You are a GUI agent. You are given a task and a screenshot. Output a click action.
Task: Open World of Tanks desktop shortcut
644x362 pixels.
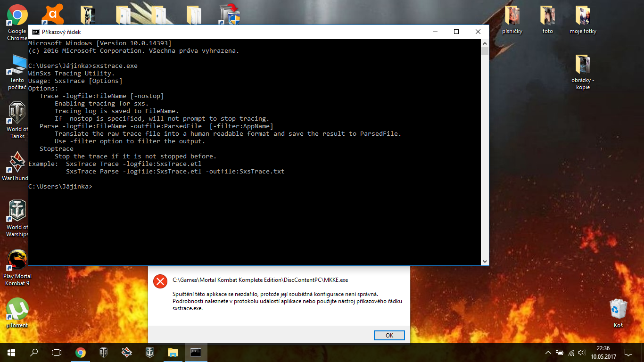(17, 114)
